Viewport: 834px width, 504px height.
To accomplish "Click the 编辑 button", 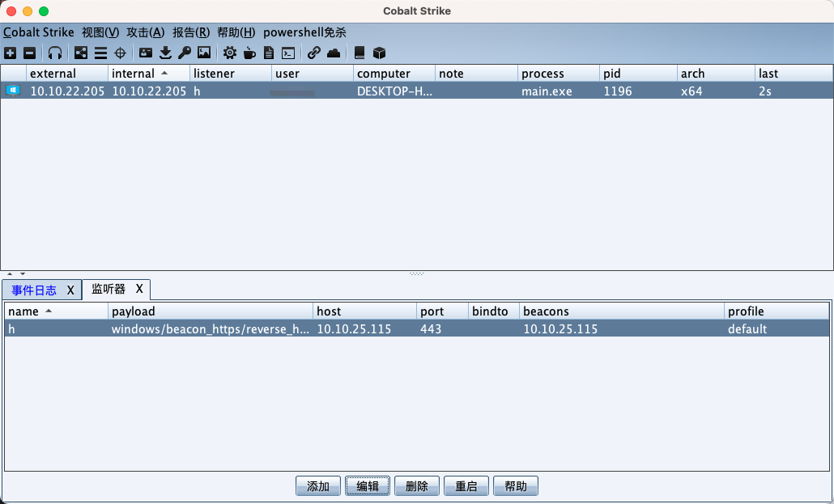I will tap(368, 486).
